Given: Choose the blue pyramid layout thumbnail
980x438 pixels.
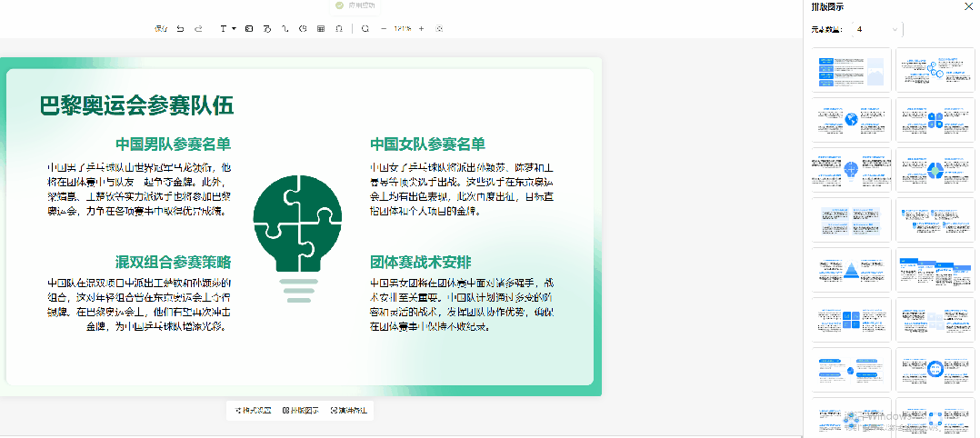Looking at the screenshot, I should coord(851,270).
